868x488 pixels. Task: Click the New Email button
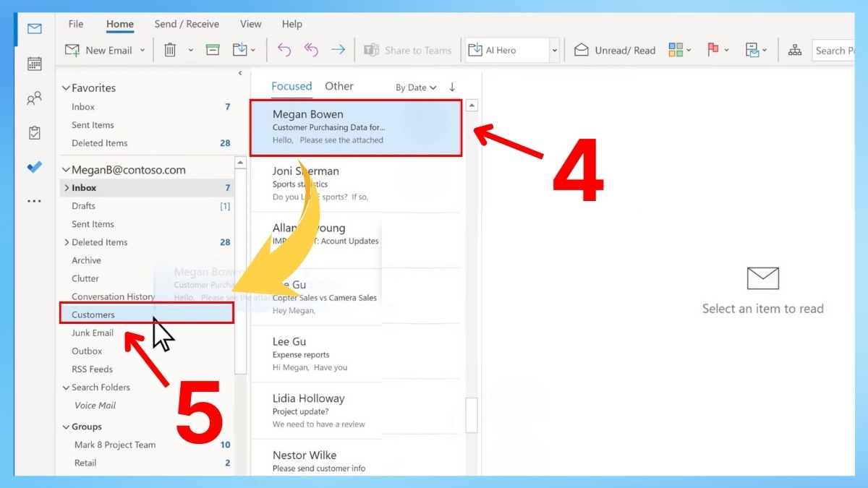point(99,50)
